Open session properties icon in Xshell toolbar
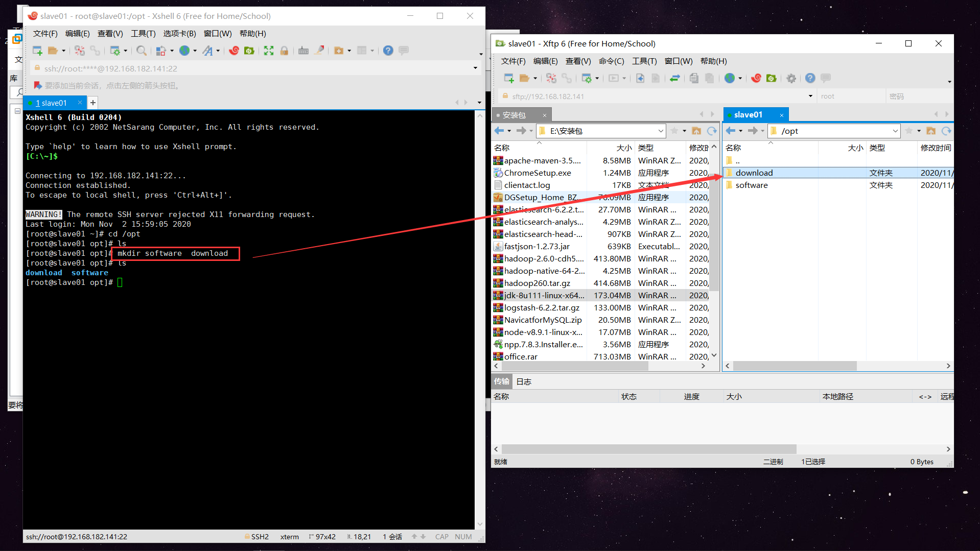The height and width of the screenshot is (551, 980). coord(115,51)
